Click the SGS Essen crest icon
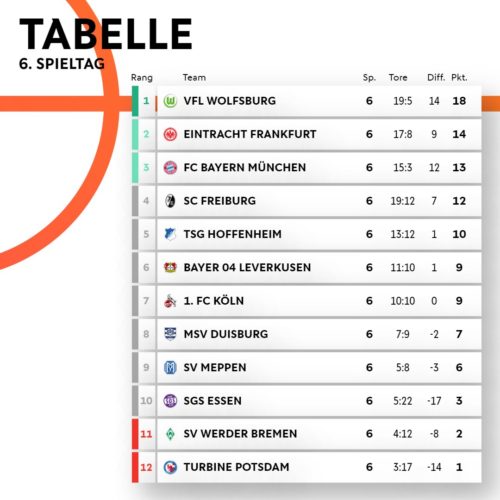 pos(170,401)
